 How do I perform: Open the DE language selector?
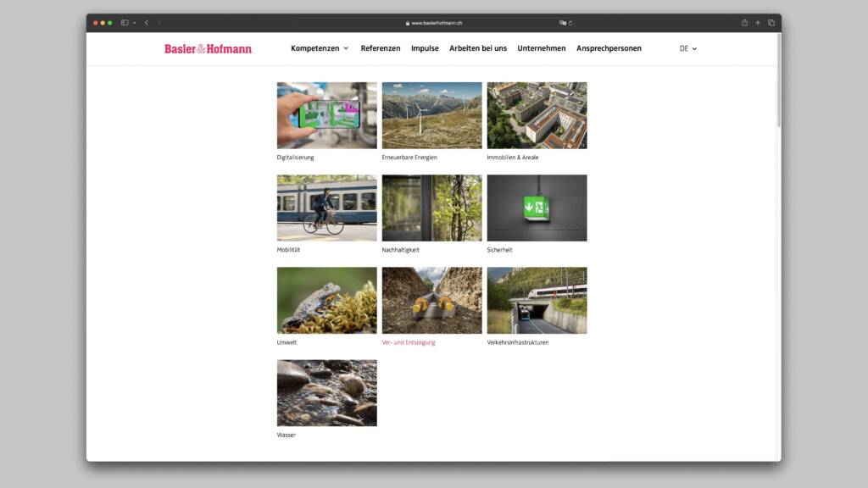687,49
